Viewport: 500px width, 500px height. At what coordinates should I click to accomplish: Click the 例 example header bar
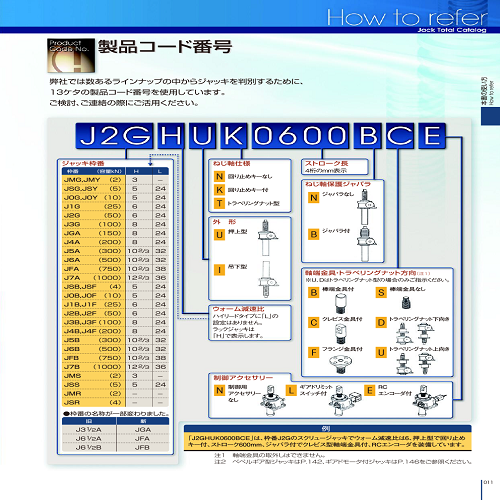327,429
